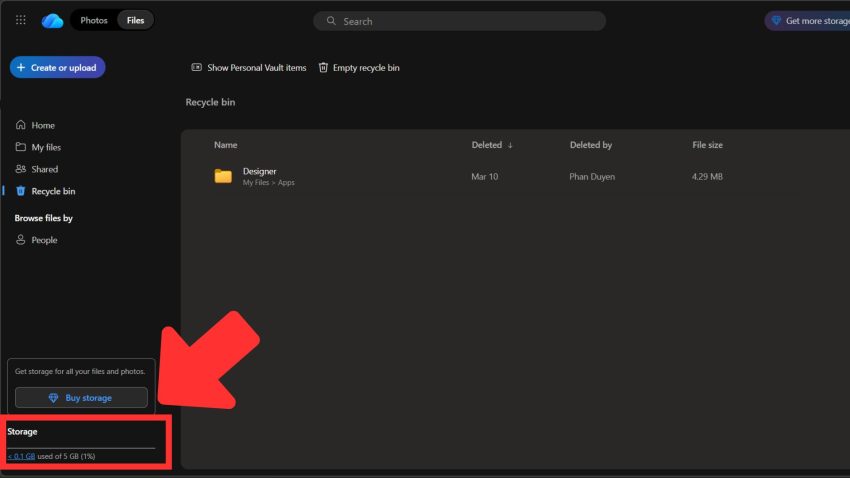Click the OneDrive cloud logo
The height and width of the screenshot is (478, 850).
[53, 21]
